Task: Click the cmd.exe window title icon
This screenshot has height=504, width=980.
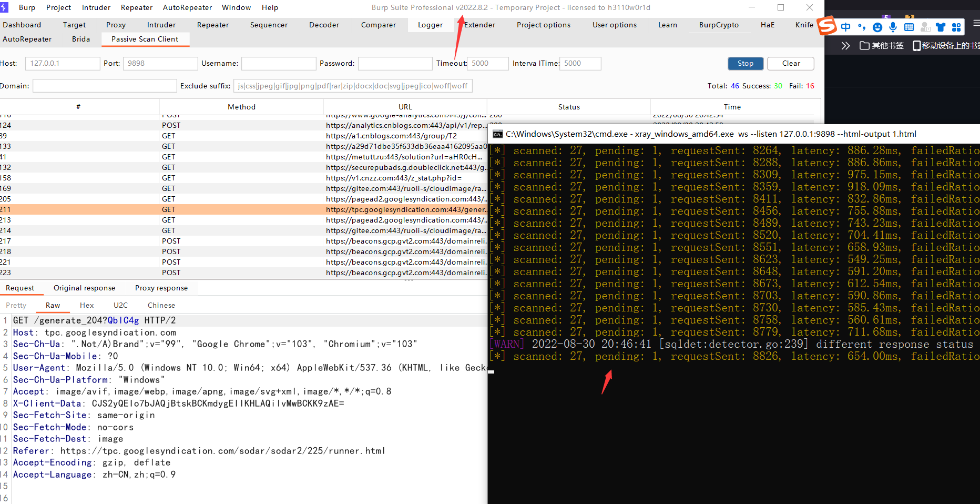Action: click(497, 134)
